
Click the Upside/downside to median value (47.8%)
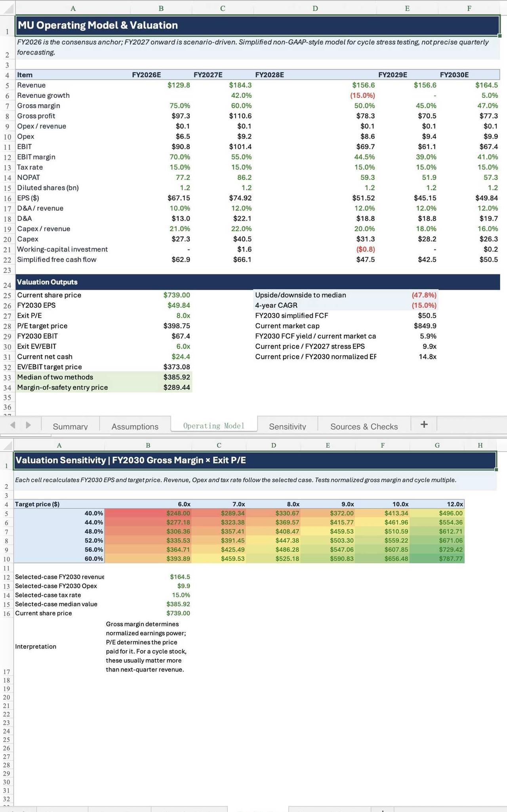pyautogui.click(x=424, y=295)
